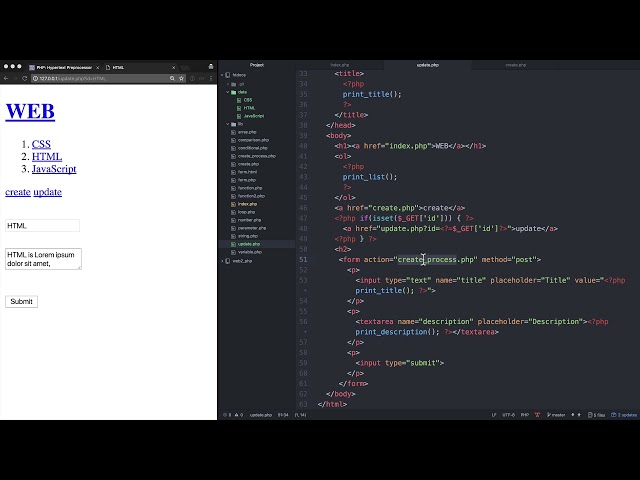The image size is (640, 480).
Task: Open the Chrome three-dot menu
Action: click(211, 78)
